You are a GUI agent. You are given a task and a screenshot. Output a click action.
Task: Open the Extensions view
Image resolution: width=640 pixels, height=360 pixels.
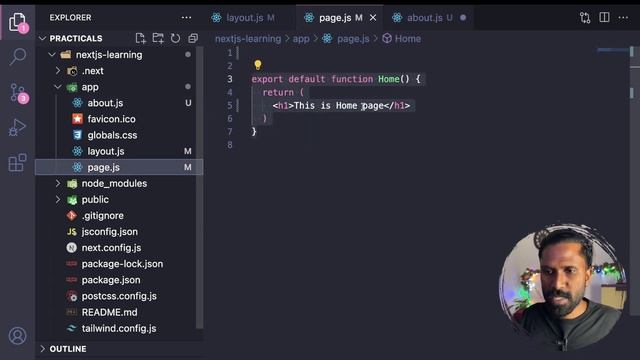click(x=17, y=162)
